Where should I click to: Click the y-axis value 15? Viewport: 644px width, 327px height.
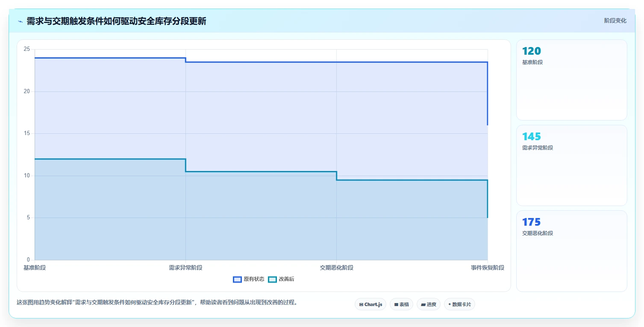pyautogui.click(x=27, y=133)
